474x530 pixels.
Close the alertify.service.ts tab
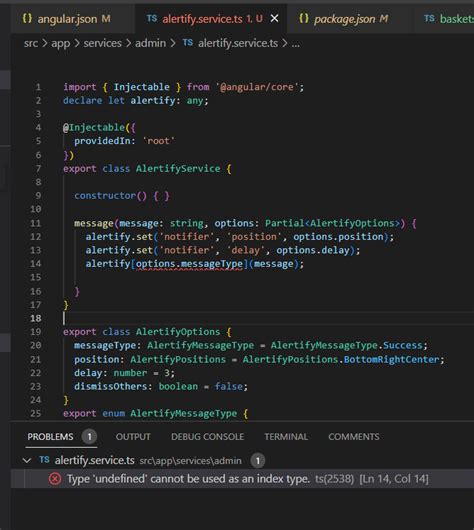[x=275, y=18]
